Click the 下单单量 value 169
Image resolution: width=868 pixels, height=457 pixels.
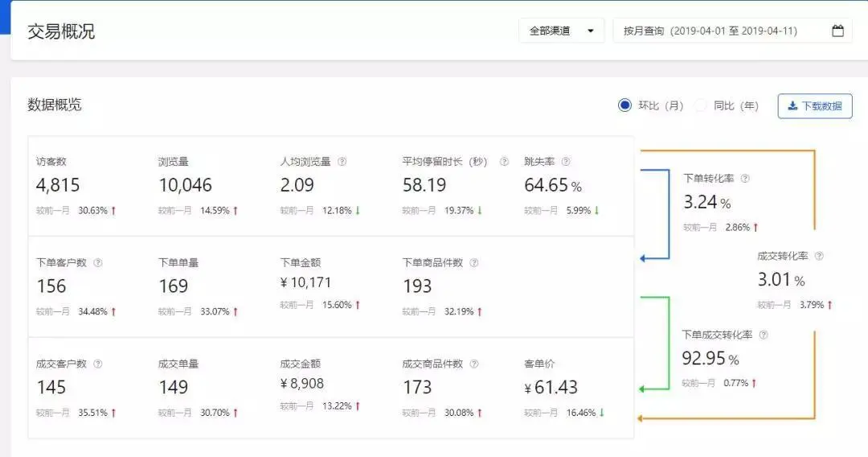tap(174, 286)
